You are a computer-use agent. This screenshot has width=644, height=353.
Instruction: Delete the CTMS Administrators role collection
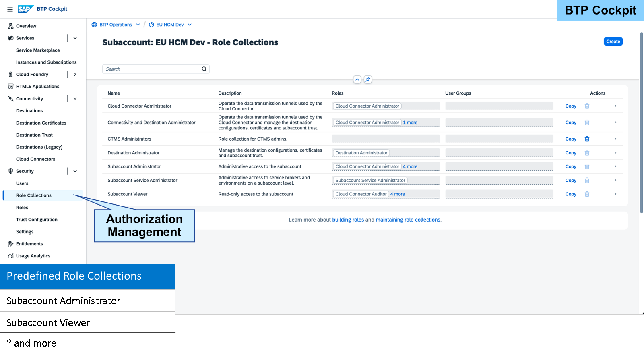pyautogui.click(x=587, y=139)
